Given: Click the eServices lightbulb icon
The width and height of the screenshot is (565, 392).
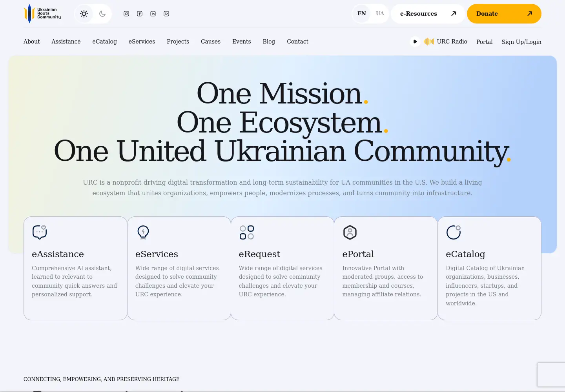Looking at the screenshot, I should coord(143,232).
